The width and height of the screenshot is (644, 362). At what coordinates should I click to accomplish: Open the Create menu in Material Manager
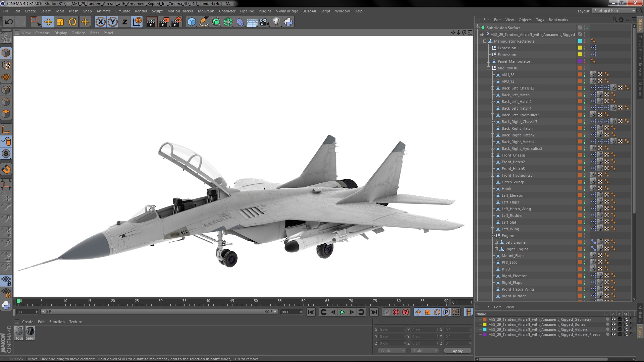click(28, 322)
